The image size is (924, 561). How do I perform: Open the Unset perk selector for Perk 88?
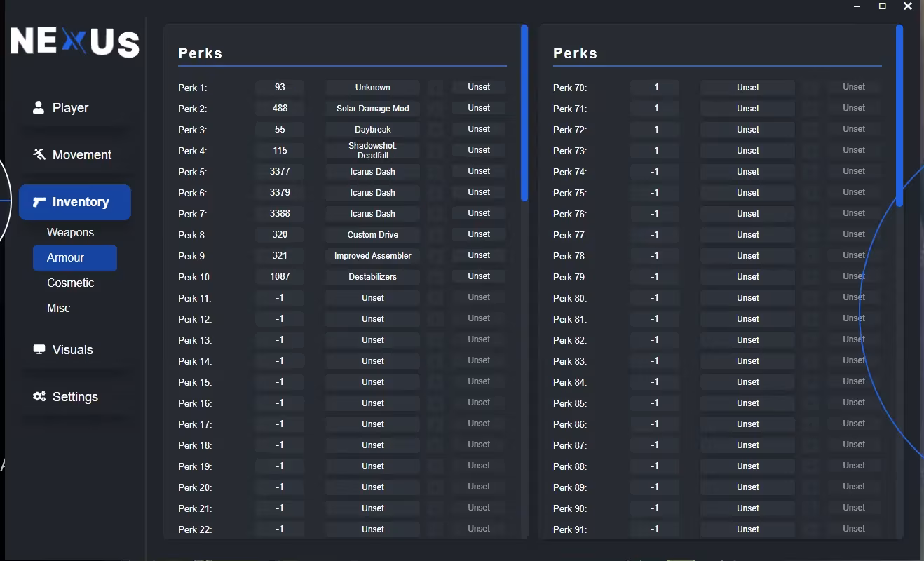click(747, 466)
